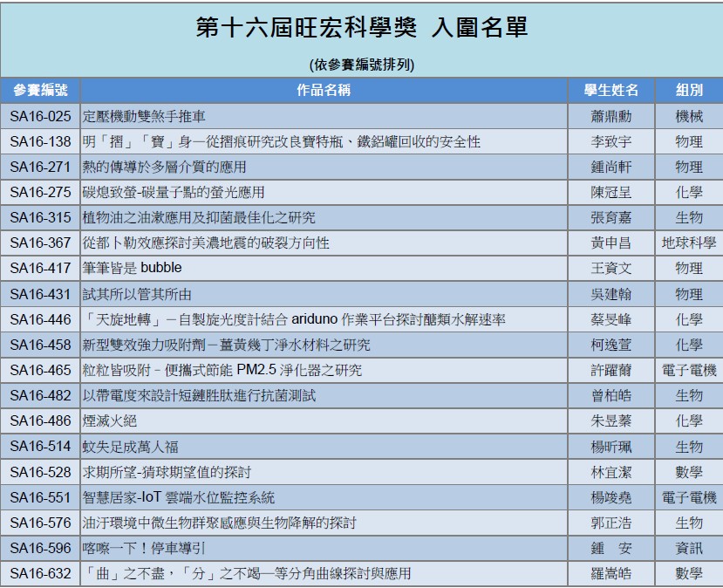Click entry number SA16-431
Image resolution: width=723 pixels, height=588 pixels.
point(40,294)
